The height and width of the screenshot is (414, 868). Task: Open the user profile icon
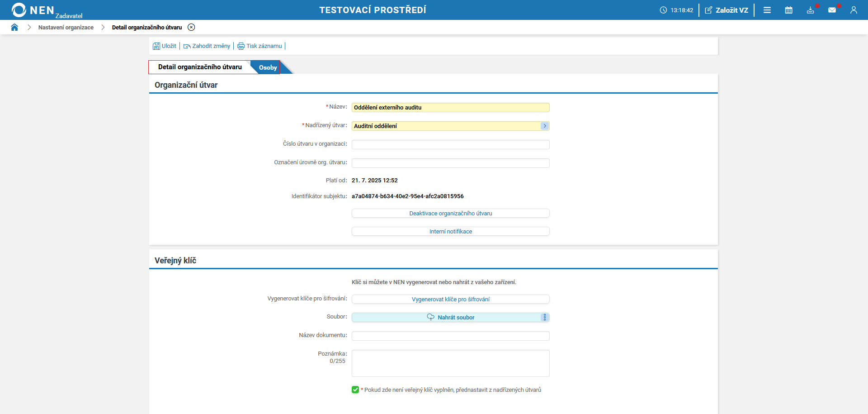point(854,10)
